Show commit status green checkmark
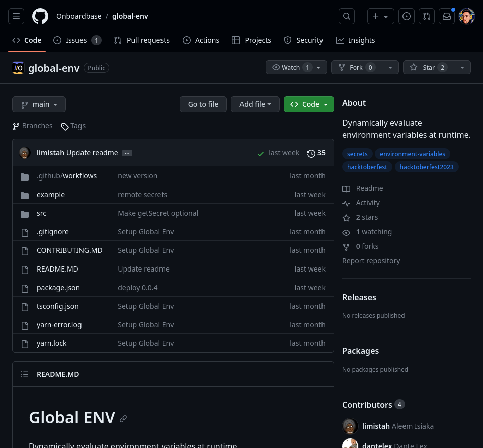This screenshot has width=483, height=448. coord(260,153)
